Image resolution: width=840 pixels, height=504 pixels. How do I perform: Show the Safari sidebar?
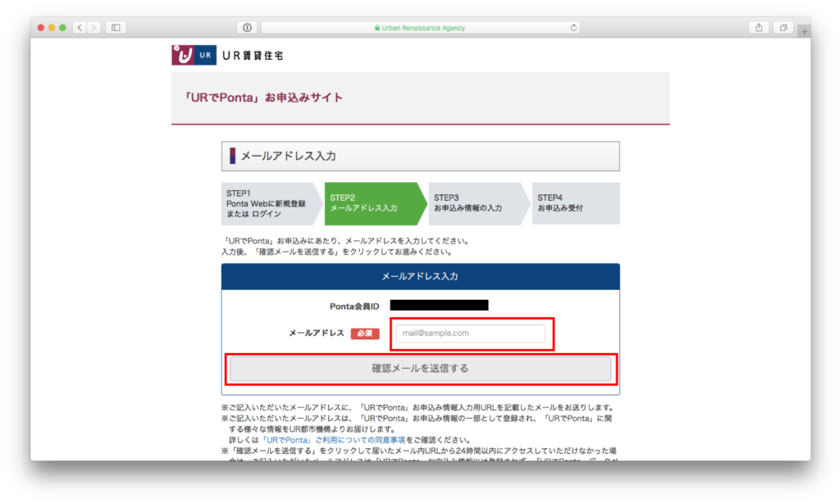116,27
